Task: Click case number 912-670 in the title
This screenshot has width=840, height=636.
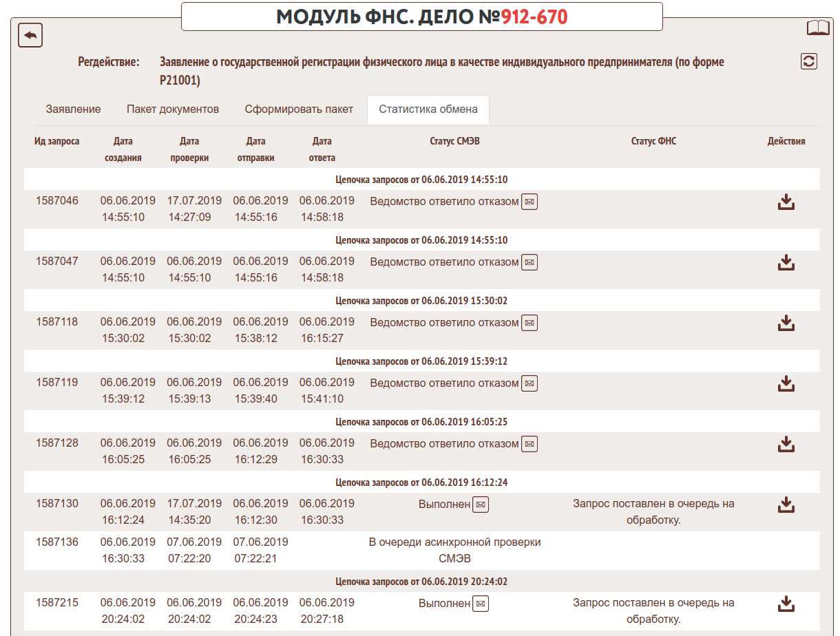Action: click(x=534, y=17)
